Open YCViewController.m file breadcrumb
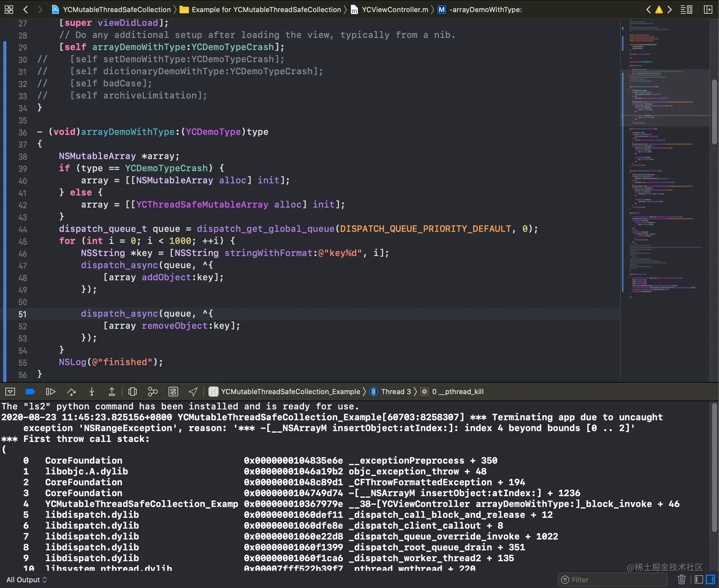The image size is (719, 588). [x=389, y=10]
